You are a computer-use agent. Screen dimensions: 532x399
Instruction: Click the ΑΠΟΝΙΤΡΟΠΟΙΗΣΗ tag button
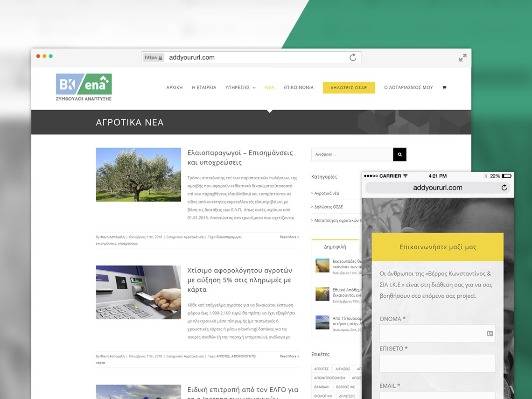click(x=329, y=378)
